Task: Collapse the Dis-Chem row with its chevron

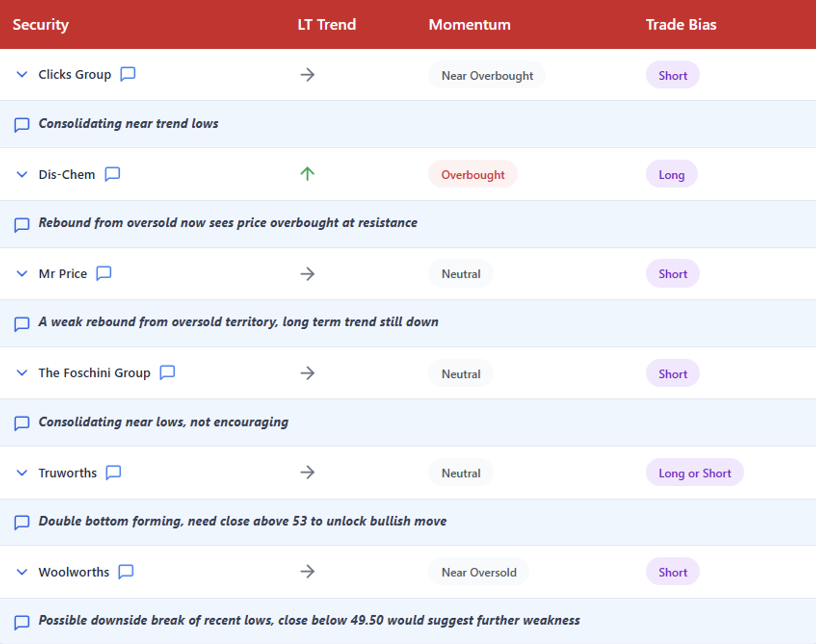Action: pos(22,175)
